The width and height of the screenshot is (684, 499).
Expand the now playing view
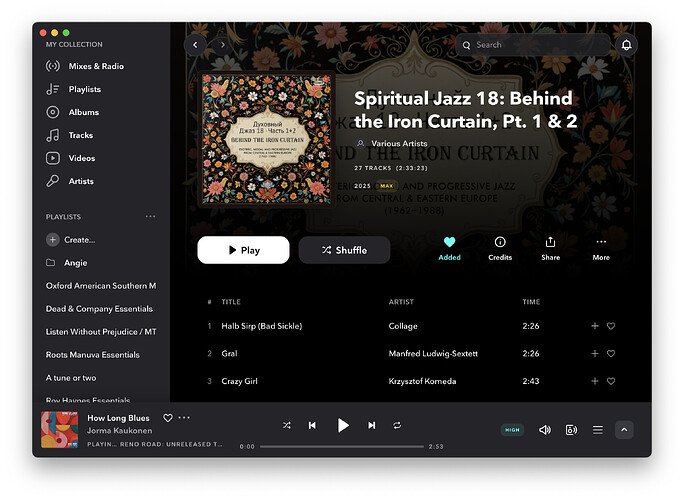coord(624,429)
